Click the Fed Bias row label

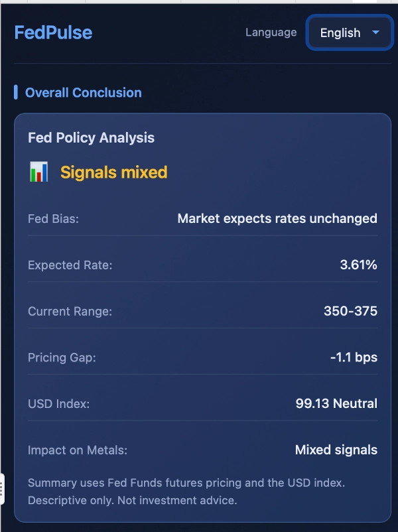(48, 218)
